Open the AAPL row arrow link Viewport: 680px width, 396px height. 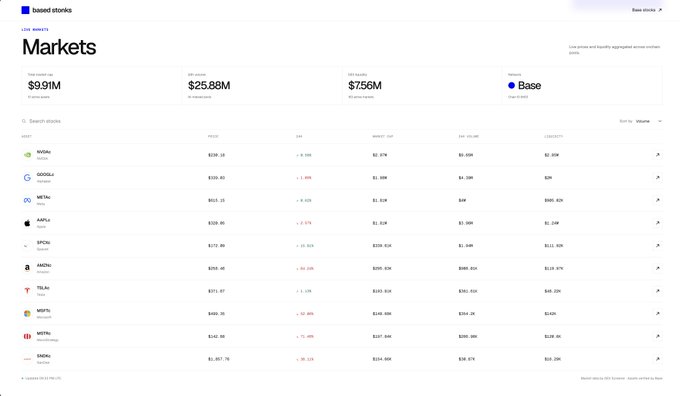[x=657, y=223]
